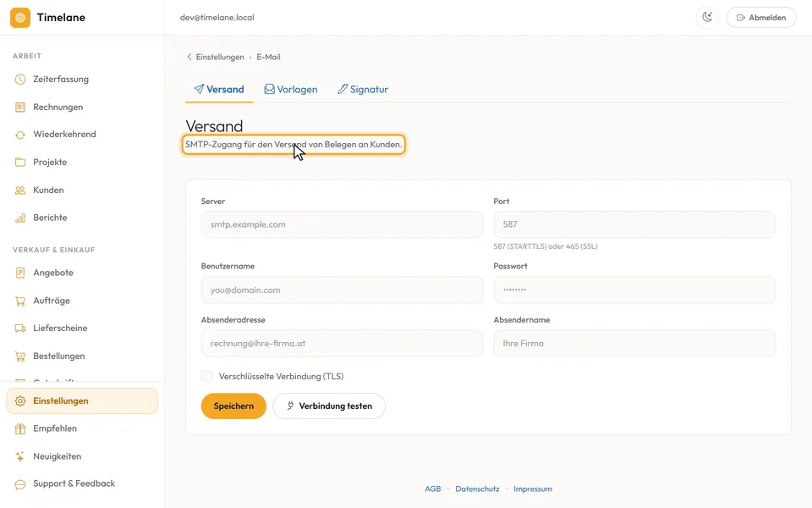812x508 pixels.
Task: Click the Support & Feedback chat icon
Action: [x=20, y=484]
